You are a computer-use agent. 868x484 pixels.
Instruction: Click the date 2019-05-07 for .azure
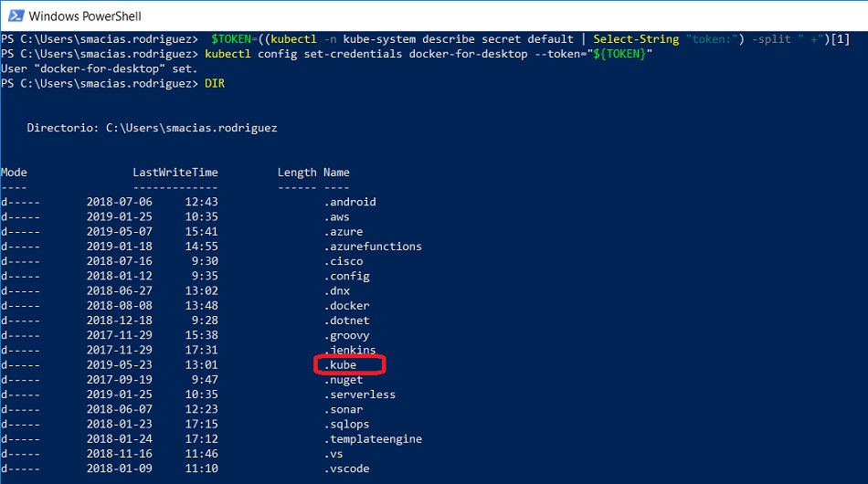click(x=119, y=232)
